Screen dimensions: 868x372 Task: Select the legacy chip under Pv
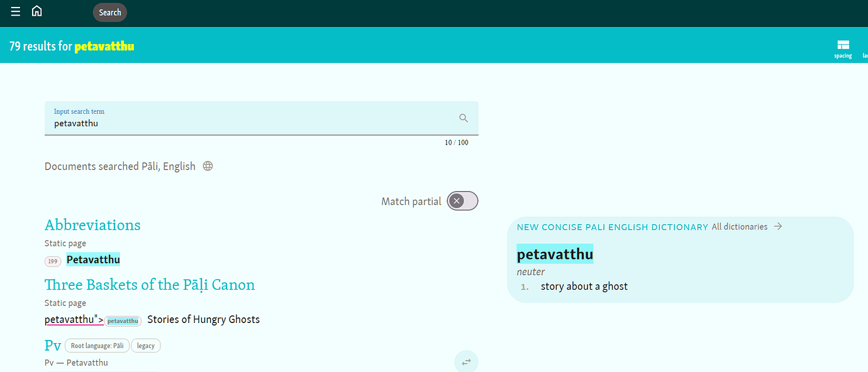[x=145, y=345]
